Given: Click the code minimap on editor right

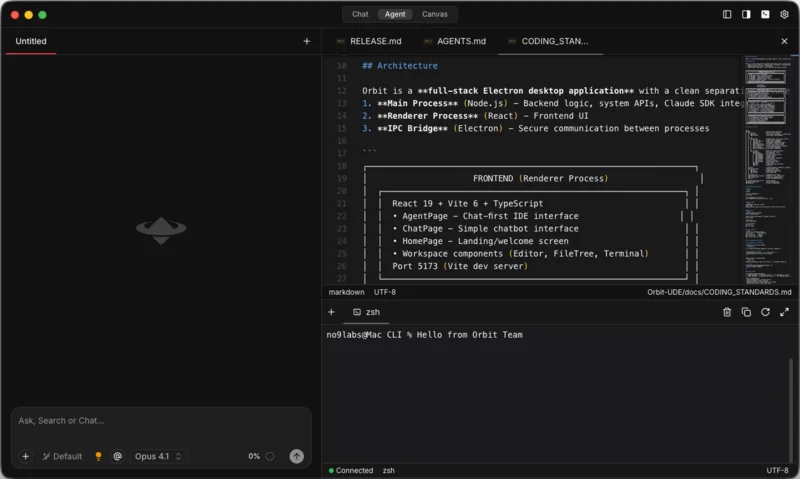Looking at the screenshot, I should tap(765, 169).
